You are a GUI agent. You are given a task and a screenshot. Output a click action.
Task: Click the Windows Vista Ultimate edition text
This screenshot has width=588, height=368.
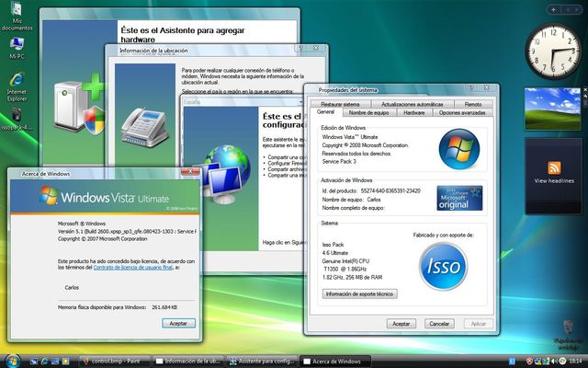point(350,137)
